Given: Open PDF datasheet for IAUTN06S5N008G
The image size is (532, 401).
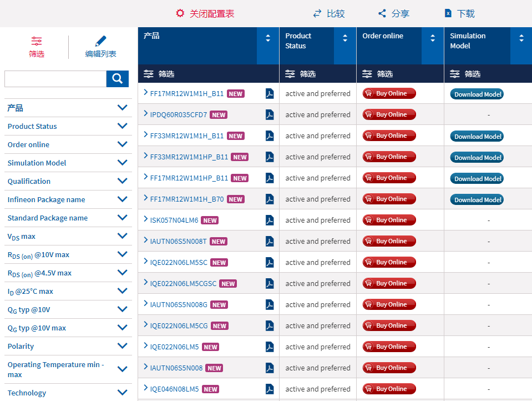Looking at the screenshot, I should (270, 304).
